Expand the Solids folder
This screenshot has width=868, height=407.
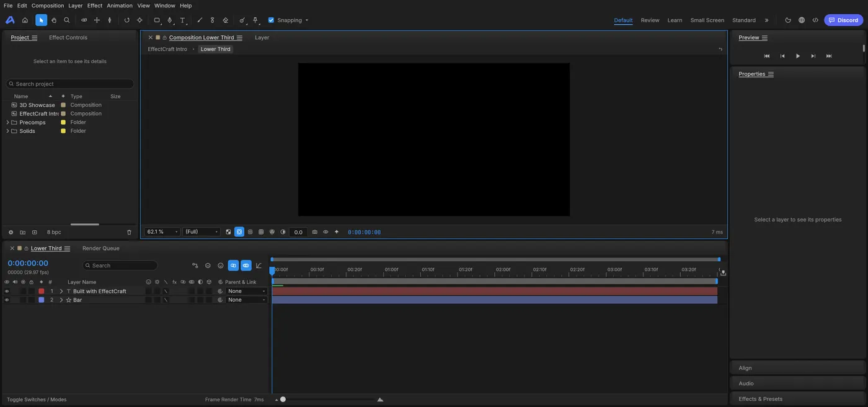click(7, 131)
